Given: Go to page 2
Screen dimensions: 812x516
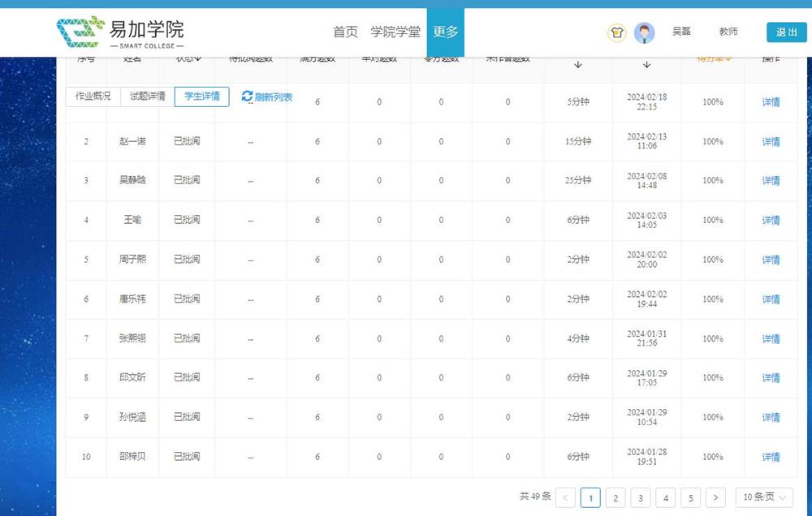Looking at the screenshot, I should pyautogui.click(x=615, y=498).
